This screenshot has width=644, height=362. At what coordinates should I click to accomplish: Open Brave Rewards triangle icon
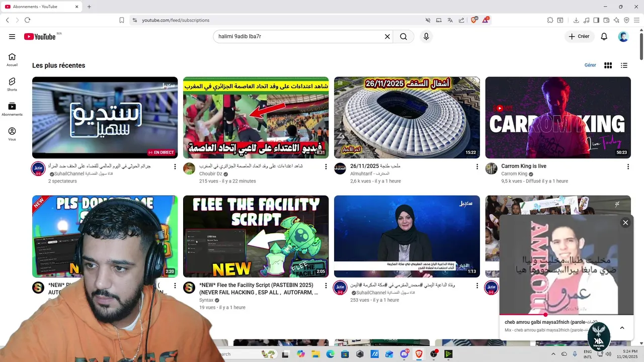[486, 20]
